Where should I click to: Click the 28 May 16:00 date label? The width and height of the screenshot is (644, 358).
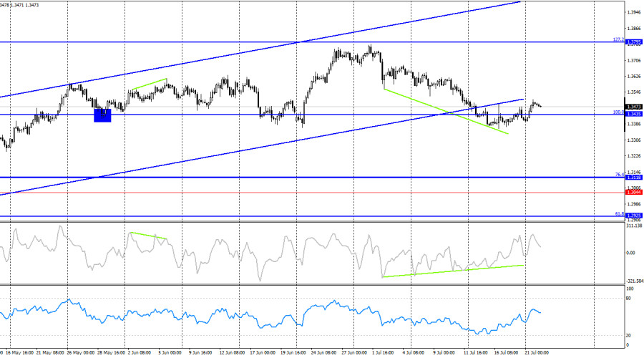click(x=111, y=353)
